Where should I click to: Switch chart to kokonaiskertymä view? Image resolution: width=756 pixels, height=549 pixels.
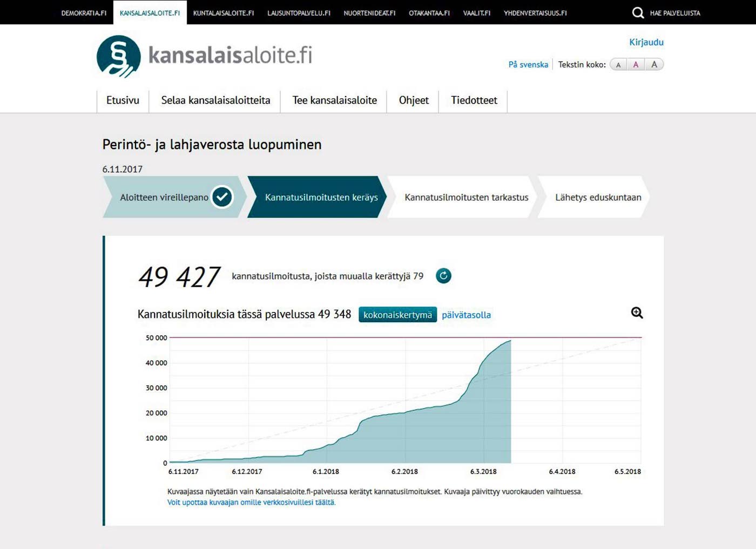(397, 315)
